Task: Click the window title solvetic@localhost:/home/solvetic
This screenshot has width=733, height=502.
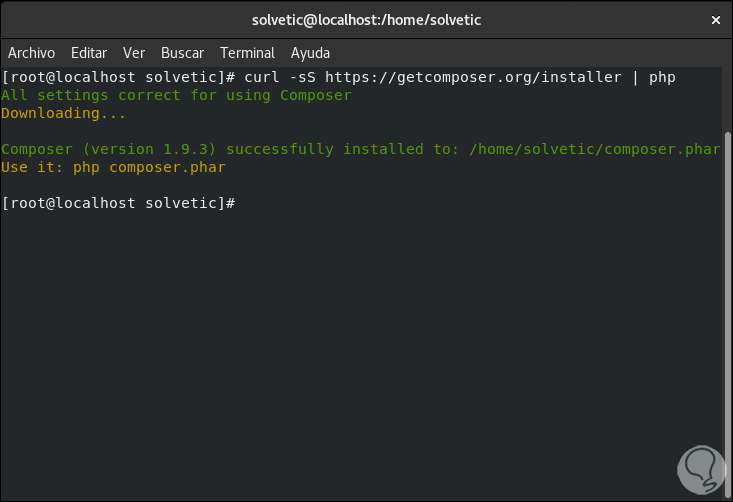Action: 366,20
